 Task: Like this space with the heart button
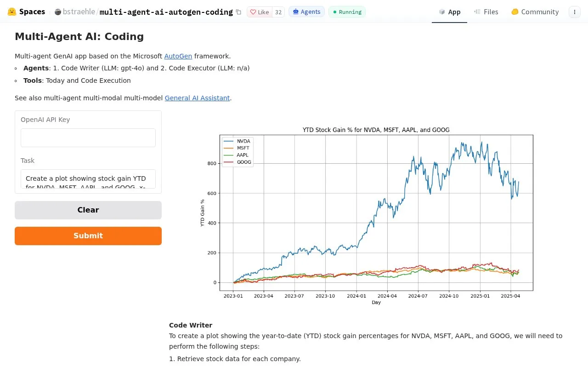point(260,12)
